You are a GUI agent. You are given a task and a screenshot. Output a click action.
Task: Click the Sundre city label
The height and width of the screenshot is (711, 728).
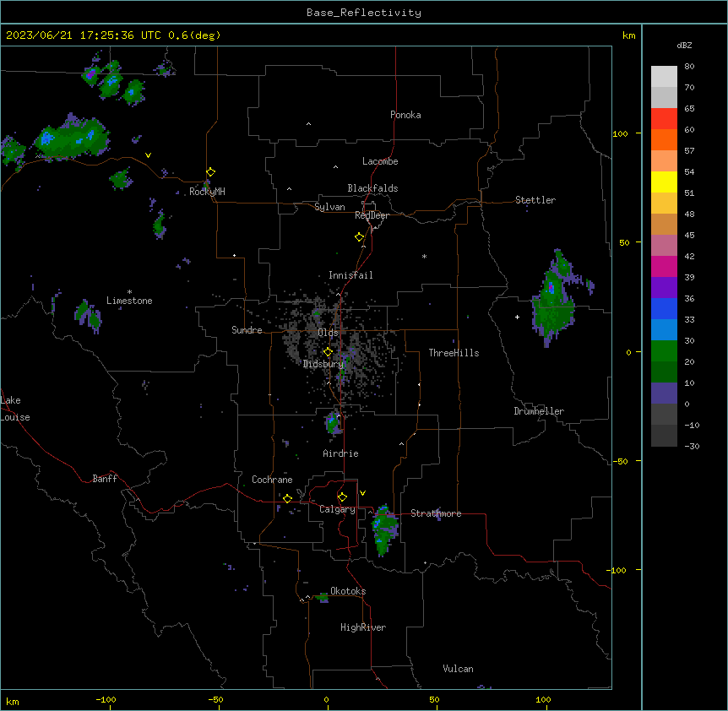[x=247, y=330]
